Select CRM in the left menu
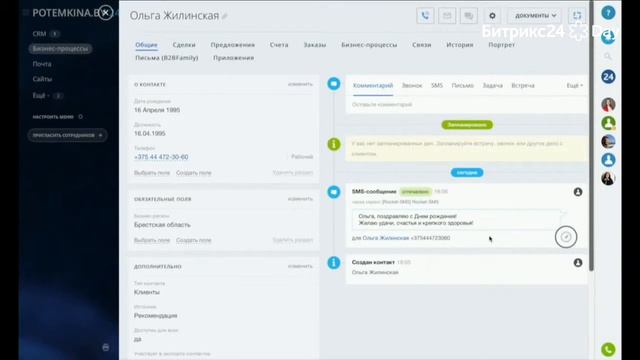Image resolution: width=640 pixels, height=360 pixels. [x=40, y=34]
